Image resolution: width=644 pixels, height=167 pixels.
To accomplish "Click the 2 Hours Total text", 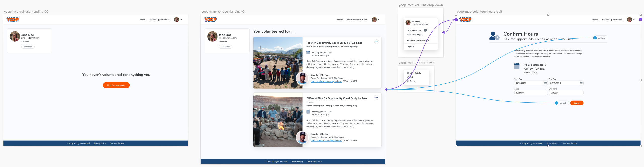I will coord(530,73).
